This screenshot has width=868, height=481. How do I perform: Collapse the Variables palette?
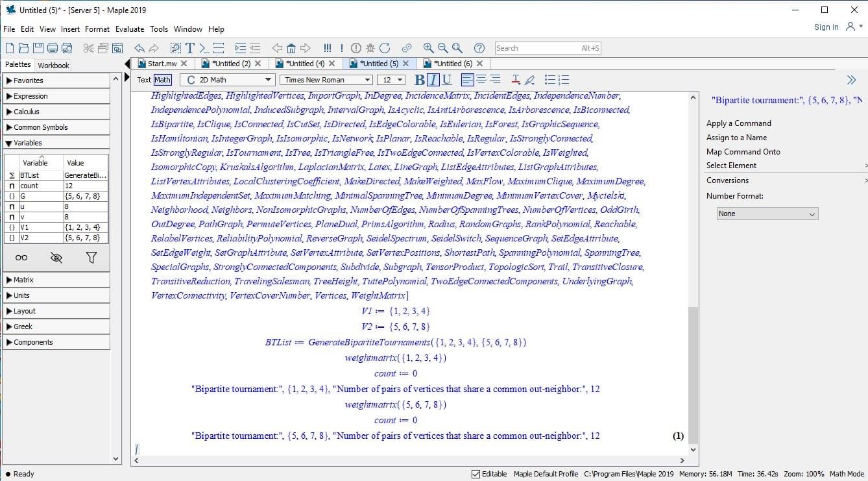(x=56, y=143)
